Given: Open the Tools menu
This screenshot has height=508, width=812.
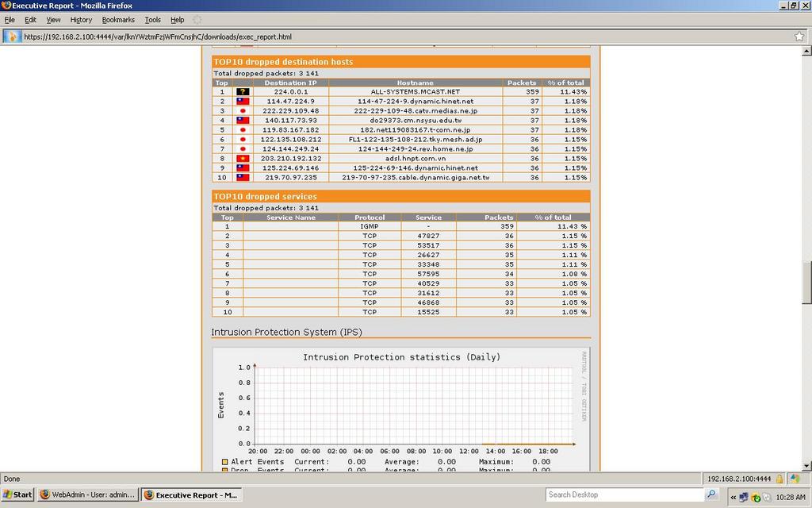Looking at the screenshot, I should [153, 20].
